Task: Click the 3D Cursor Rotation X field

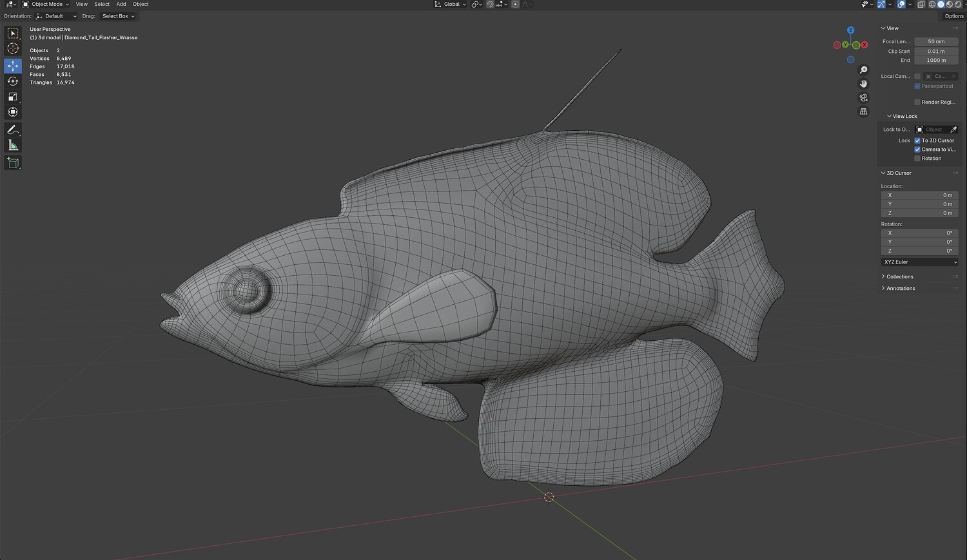Action: [x=919, y=233]
